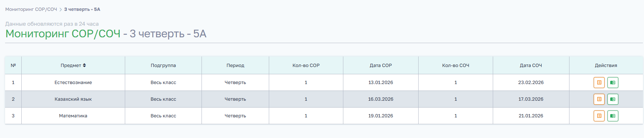Click breadcrumb chevron separator icon
Viewport: 644px width, 138px height.
[x=61, y=10]
